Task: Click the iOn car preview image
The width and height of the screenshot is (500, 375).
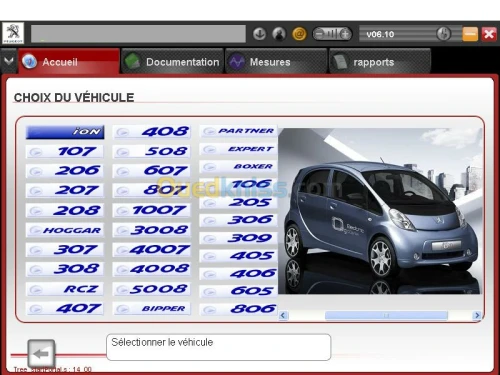Action: (x=380, y=211)
